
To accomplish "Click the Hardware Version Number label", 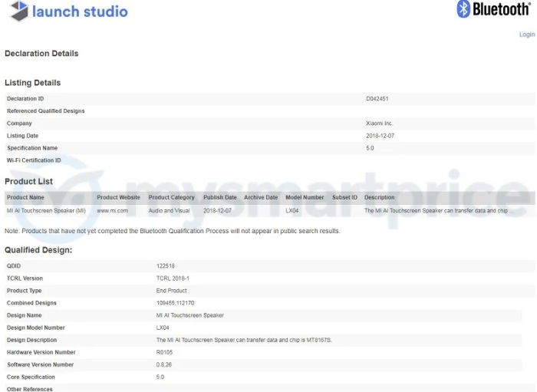I will pyautogui.click(x=41, y=352).
